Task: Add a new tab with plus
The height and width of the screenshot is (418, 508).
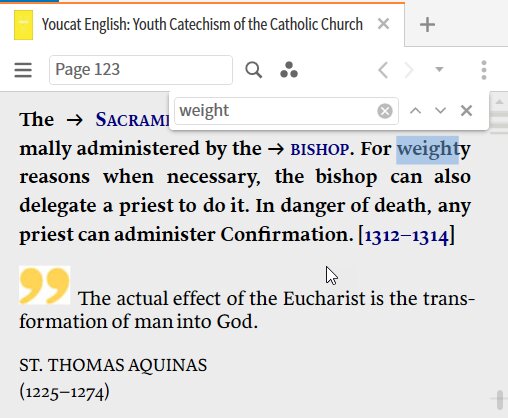Action: click(x=427, y=25)
